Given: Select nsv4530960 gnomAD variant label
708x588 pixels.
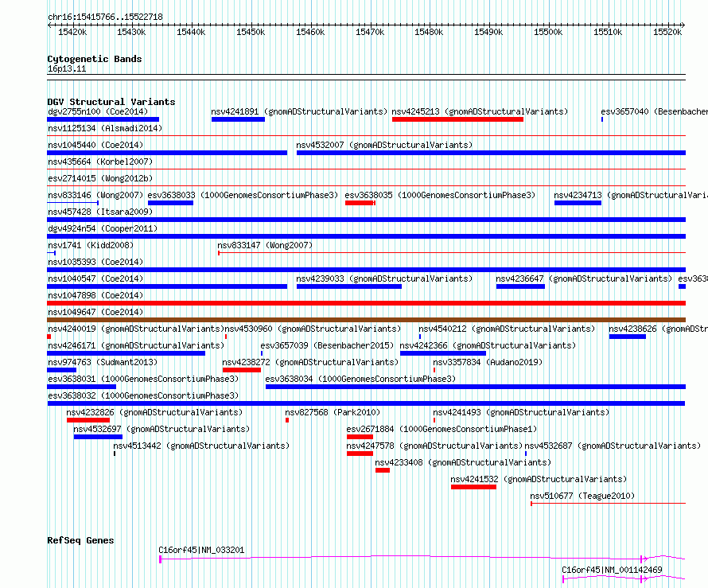Looking at the screenshot, I should coord(313,329).
